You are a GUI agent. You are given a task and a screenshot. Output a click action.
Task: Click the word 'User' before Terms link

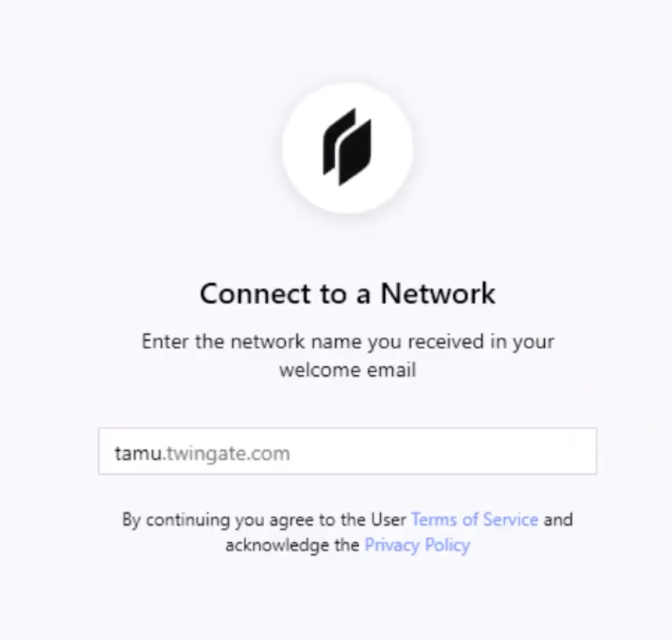[x=388, y=519]
